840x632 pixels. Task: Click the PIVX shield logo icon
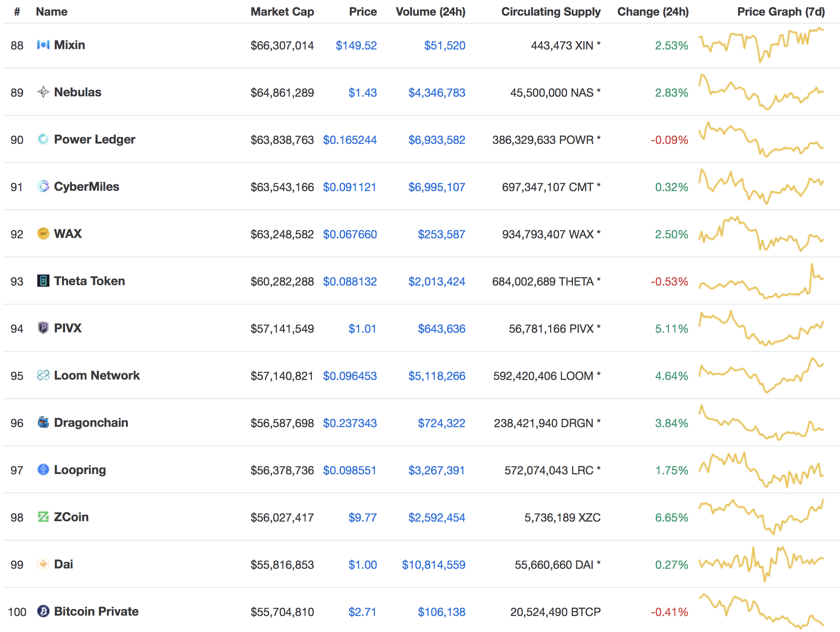[x=43, y=328]
